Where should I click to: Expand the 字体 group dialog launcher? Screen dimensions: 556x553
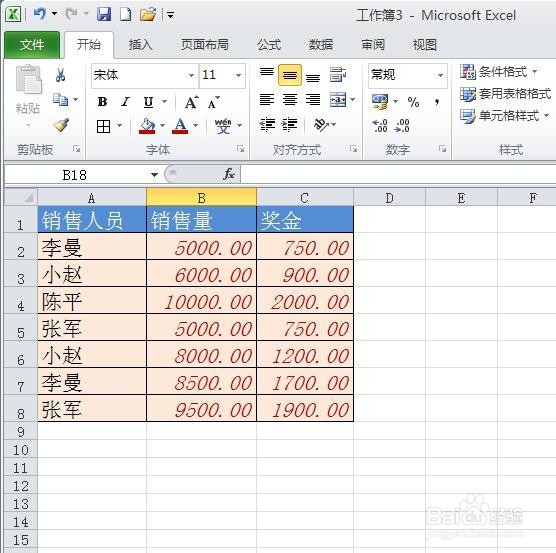240,149
